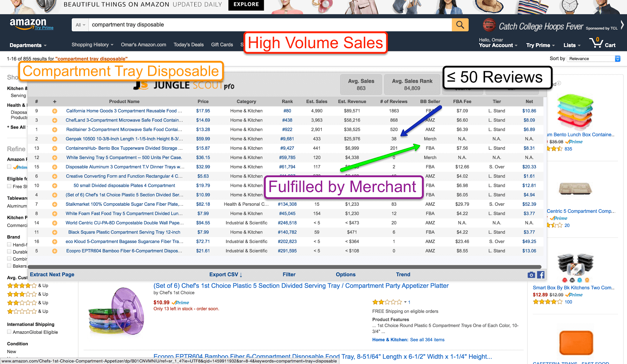The height and width of the screenshot is (364, 627).
Task: Add ContainersHub Bento Box row plus icon
Action: pos(54,148)
